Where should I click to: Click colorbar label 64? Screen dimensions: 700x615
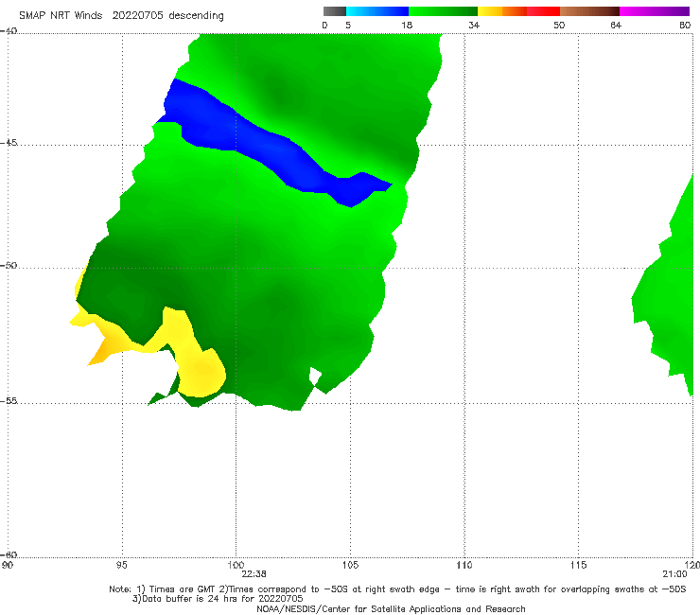pyautogui.click(x=616, y=25)
